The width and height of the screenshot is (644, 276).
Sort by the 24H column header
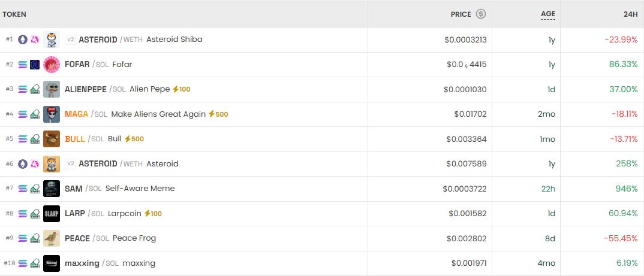630,14
